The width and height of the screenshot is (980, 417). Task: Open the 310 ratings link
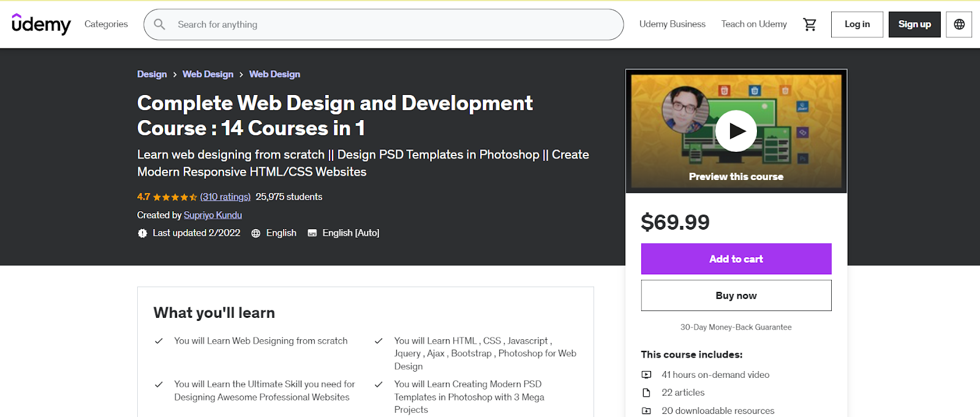click(225, 197)
